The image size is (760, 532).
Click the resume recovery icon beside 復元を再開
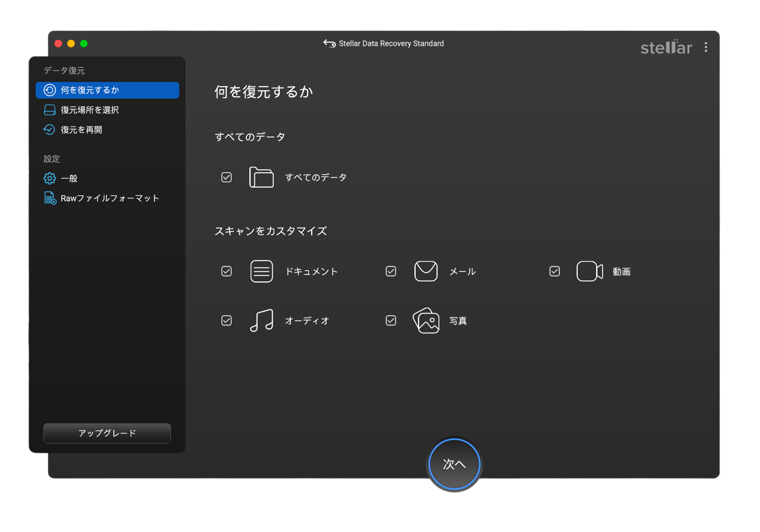pos(50,129)
